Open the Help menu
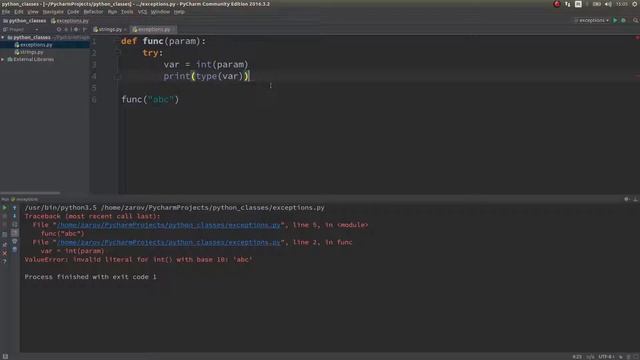 [179, 12]
